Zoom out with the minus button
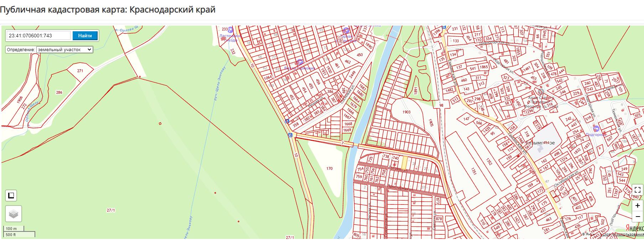Viewport: 644px width, 240px height. coord(638,216)
